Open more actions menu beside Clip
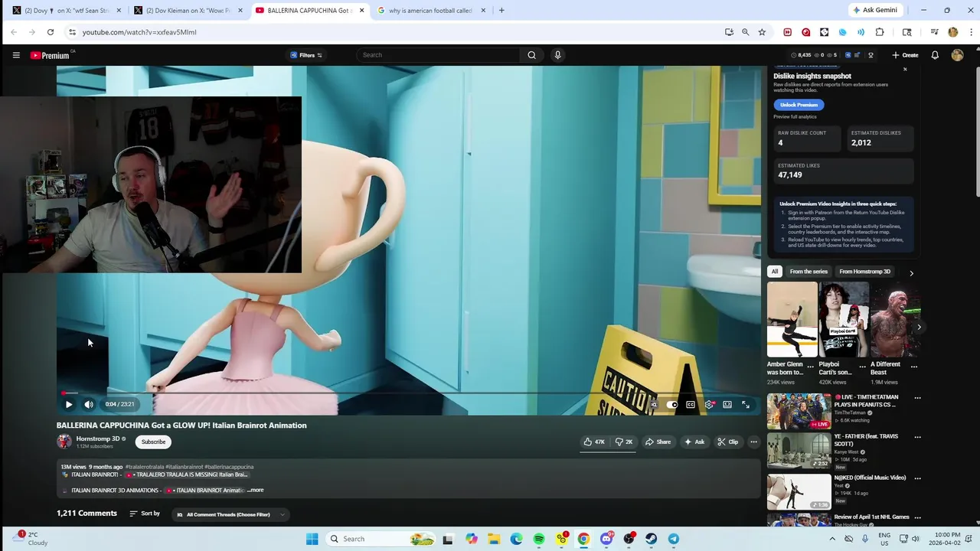Viewport: 980px width, 551px height. click(x=753, y=442)
